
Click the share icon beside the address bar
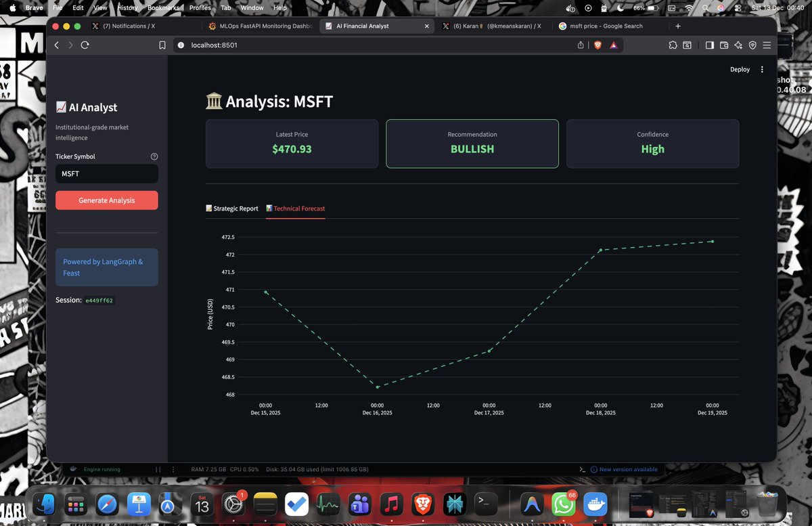pyautogui.click(x=581, y=45)
